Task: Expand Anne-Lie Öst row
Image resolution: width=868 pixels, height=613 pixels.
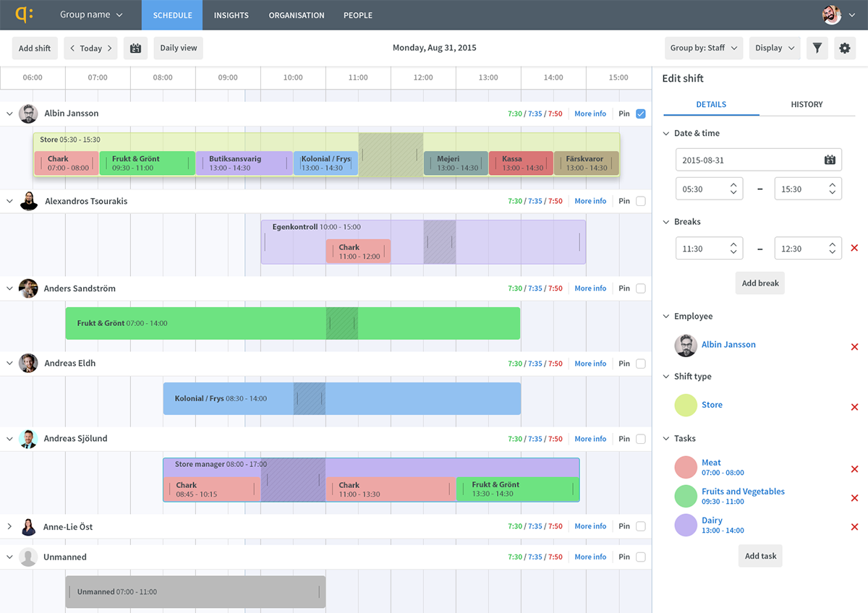Action: pyautogui.click(x=9, y=527)
